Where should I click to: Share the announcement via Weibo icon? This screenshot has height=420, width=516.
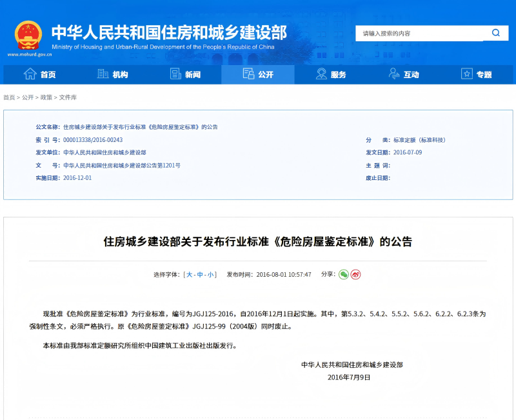pos(355,274)
